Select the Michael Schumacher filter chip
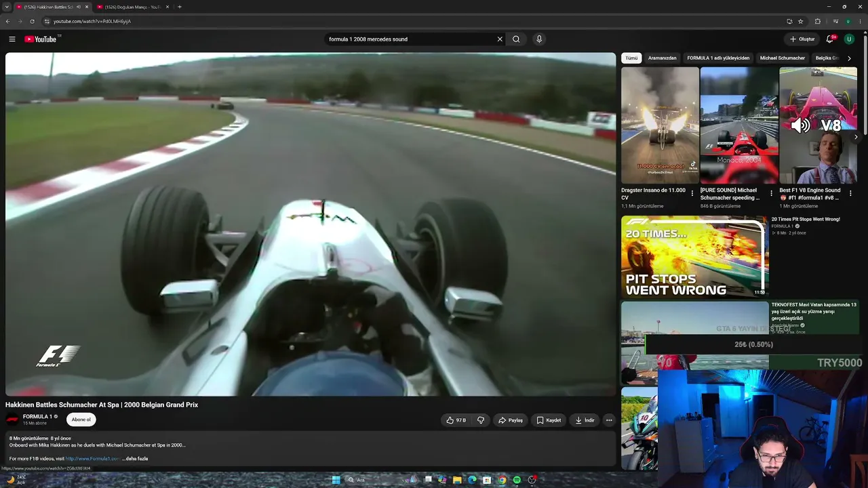 tap(783, 58)
